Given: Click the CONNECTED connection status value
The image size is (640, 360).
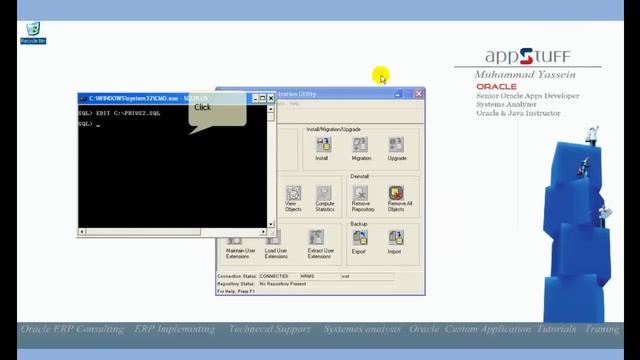Looking at the screenshot, I should coord(274,276).
